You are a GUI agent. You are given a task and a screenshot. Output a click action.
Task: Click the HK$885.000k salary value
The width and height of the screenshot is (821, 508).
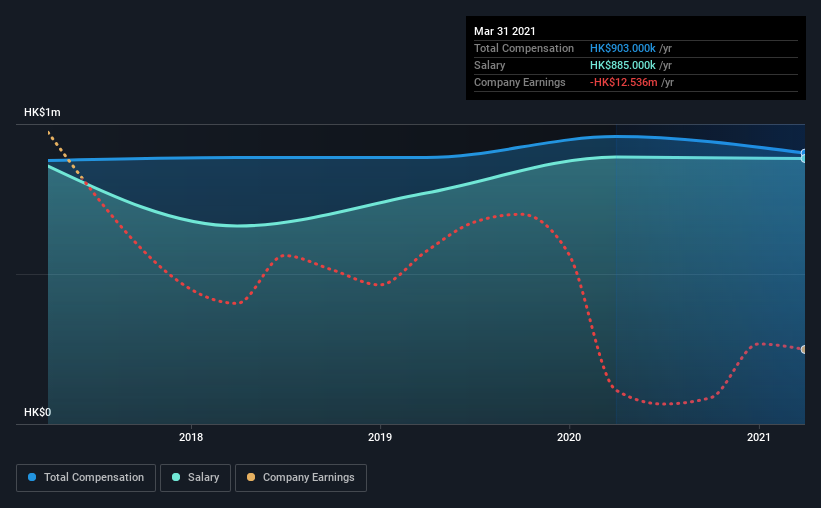623,65
